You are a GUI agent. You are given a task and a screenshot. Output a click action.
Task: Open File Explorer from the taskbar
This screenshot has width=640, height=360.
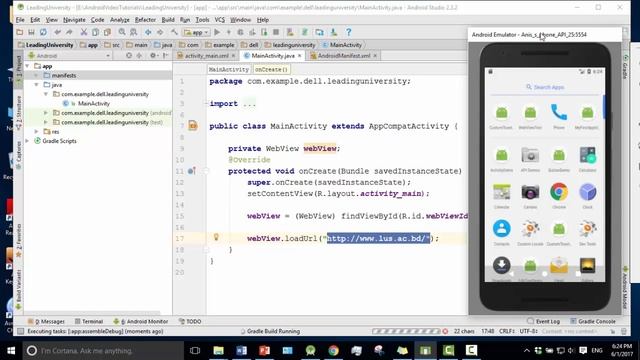click(218, 351)
